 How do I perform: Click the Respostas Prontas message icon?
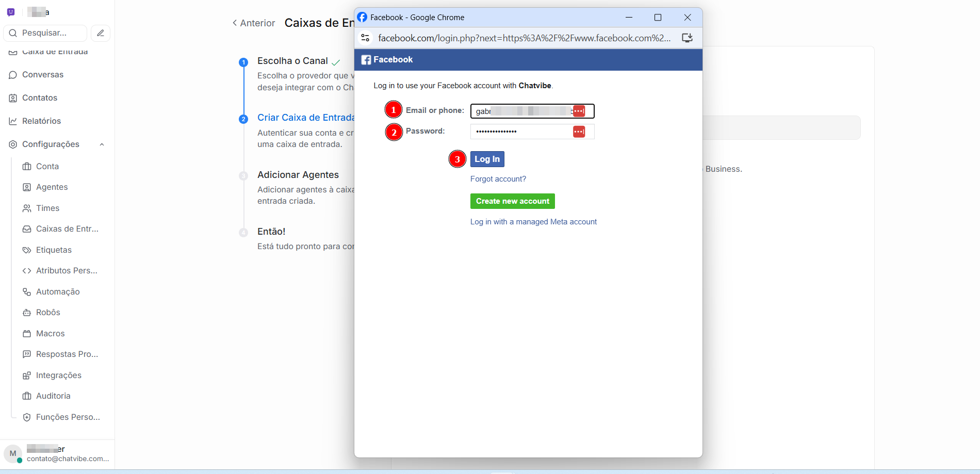27,354
